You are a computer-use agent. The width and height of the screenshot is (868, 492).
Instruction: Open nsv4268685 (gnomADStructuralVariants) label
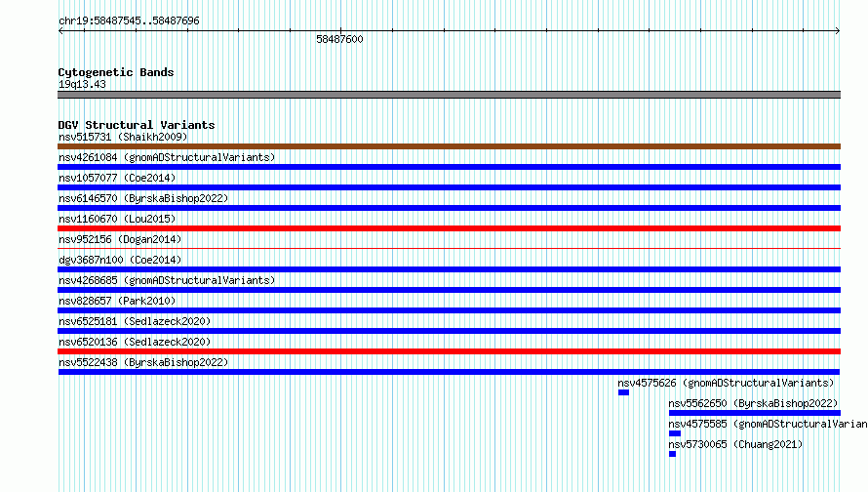click(167, 280)
